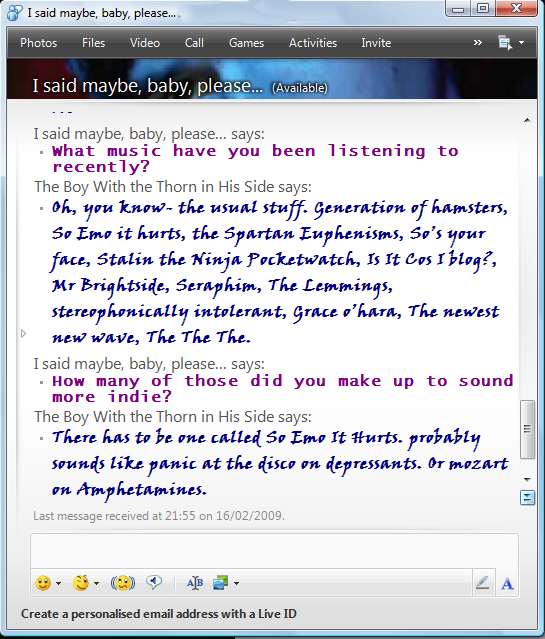The height and width of the screenshot is (639, 545).
Task: Send a nudge with the shaking face icon
Action: [x=123, y=583]
